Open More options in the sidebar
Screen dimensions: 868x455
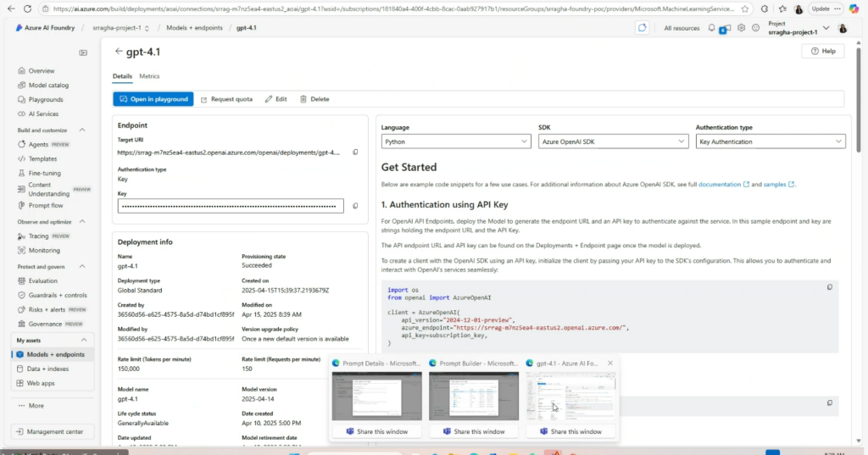coord(36,406)
